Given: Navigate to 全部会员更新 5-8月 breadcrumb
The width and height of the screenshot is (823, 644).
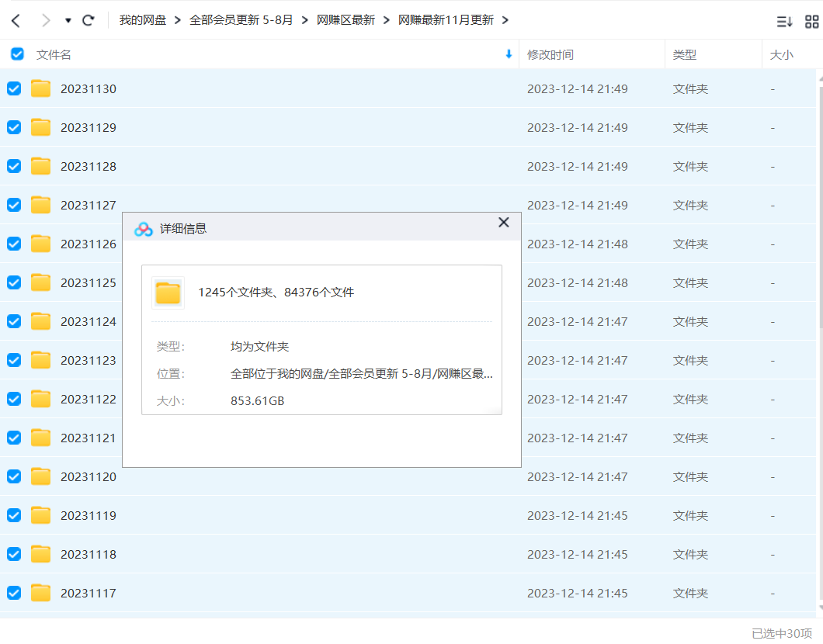Looking at the screenshot, I should pos(241,20).
